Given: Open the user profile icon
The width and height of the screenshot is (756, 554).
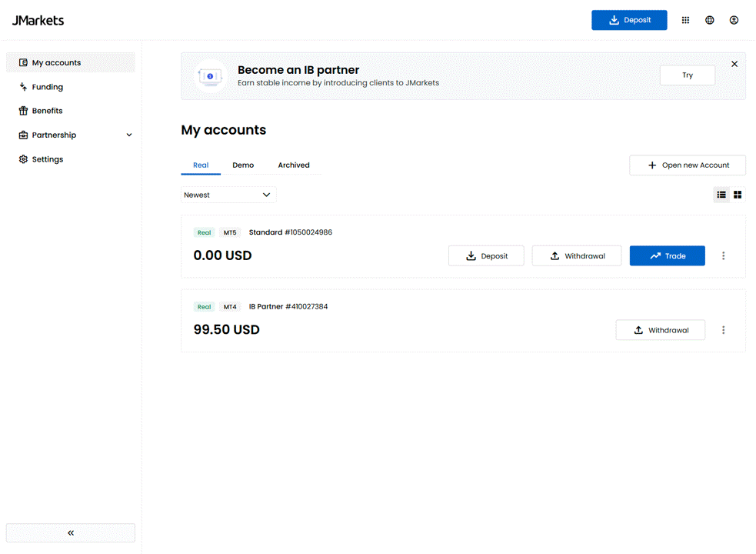Looking at the screenshot, I should point(734,20).
